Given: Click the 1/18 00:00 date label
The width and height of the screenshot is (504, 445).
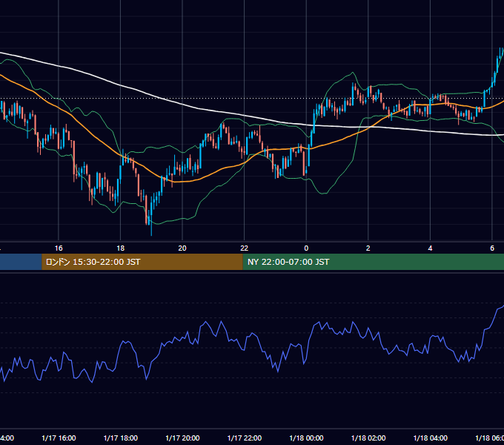Looking at the screenshot, I should click(306, 438).
